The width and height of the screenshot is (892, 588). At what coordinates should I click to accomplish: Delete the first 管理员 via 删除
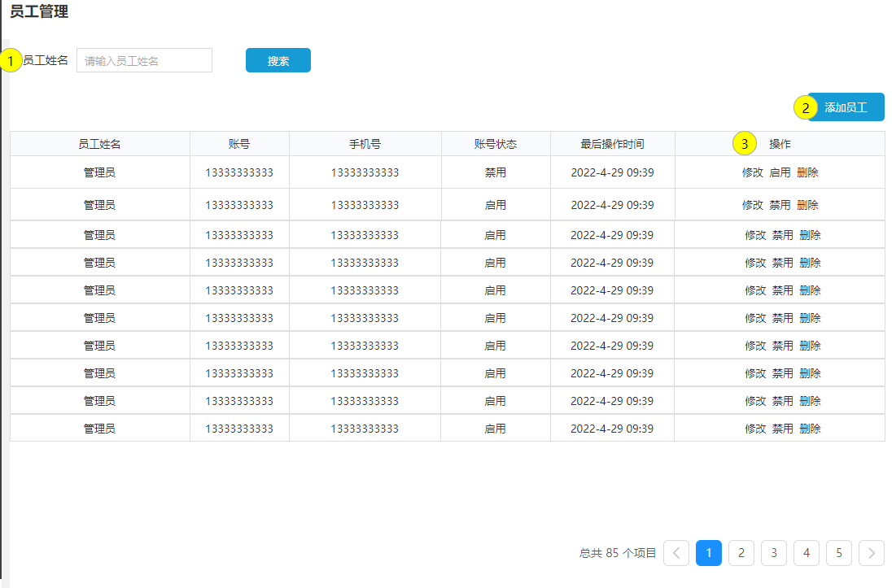(x=807, y=172)
